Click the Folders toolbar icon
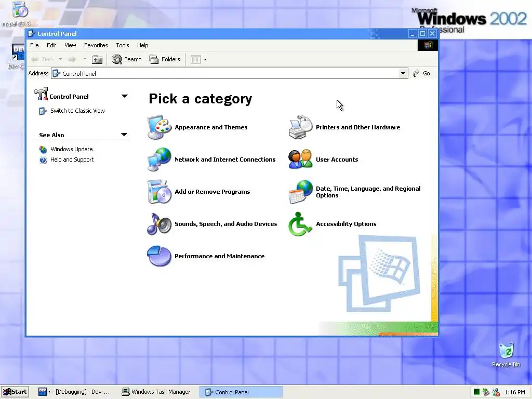Screen dimensions: 532x399 pyautogui.click(x=154, y=59)
